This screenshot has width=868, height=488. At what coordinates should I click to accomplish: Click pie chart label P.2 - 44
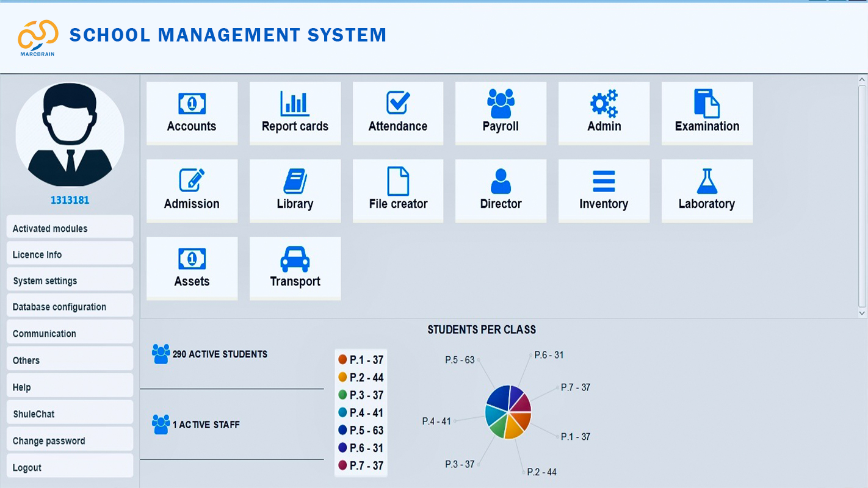pos(542,472)
